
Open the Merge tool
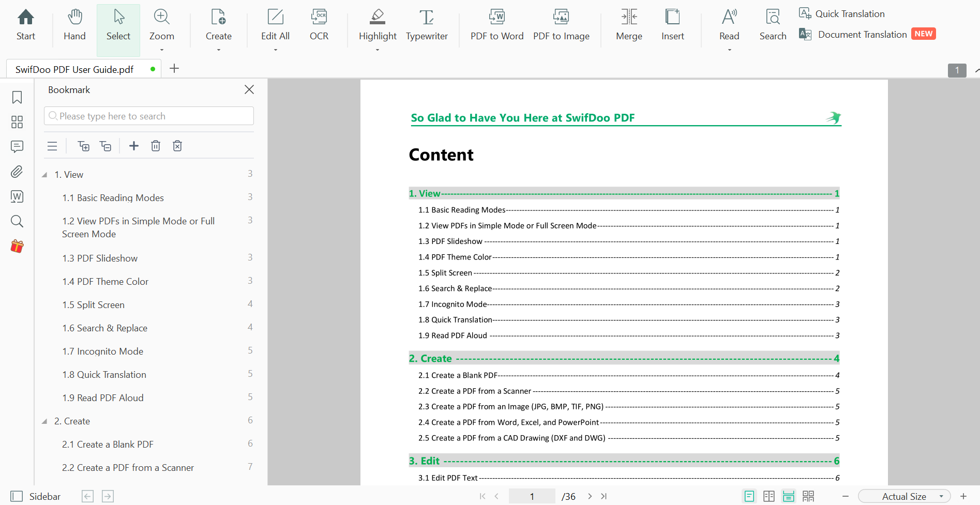click(x=629, y=25)
